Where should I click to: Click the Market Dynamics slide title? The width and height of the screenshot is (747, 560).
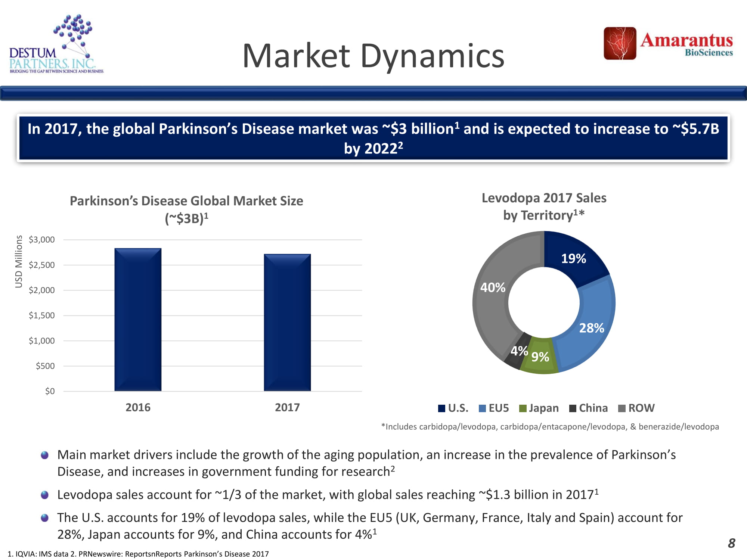click(x=373, y=56)
